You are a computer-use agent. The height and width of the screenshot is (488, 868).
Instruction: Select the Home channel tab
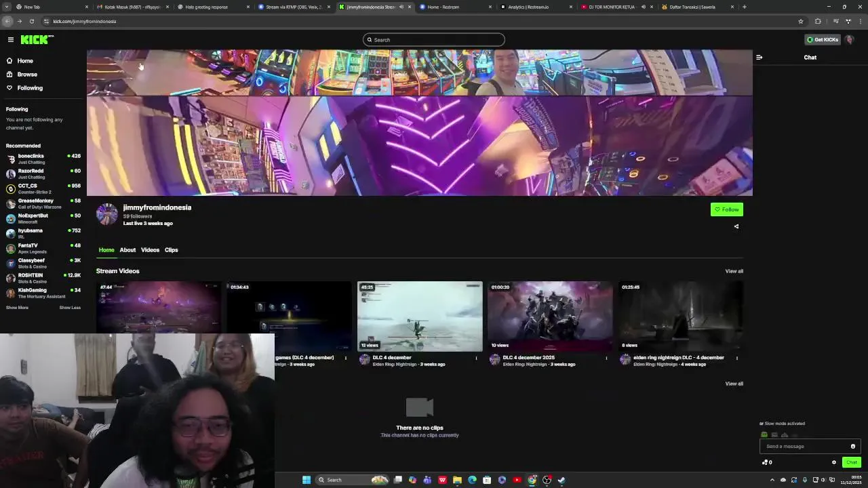pos(106,250)
